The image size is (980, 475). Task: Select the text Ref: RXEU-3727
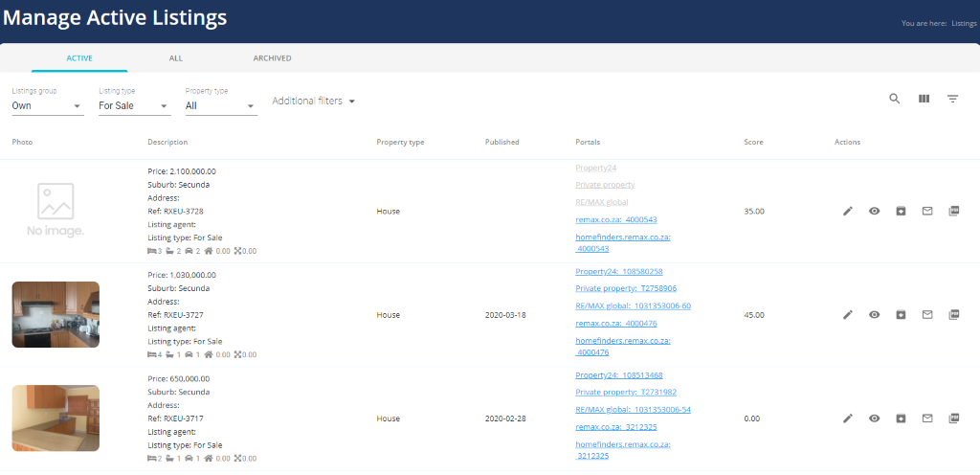176,315
